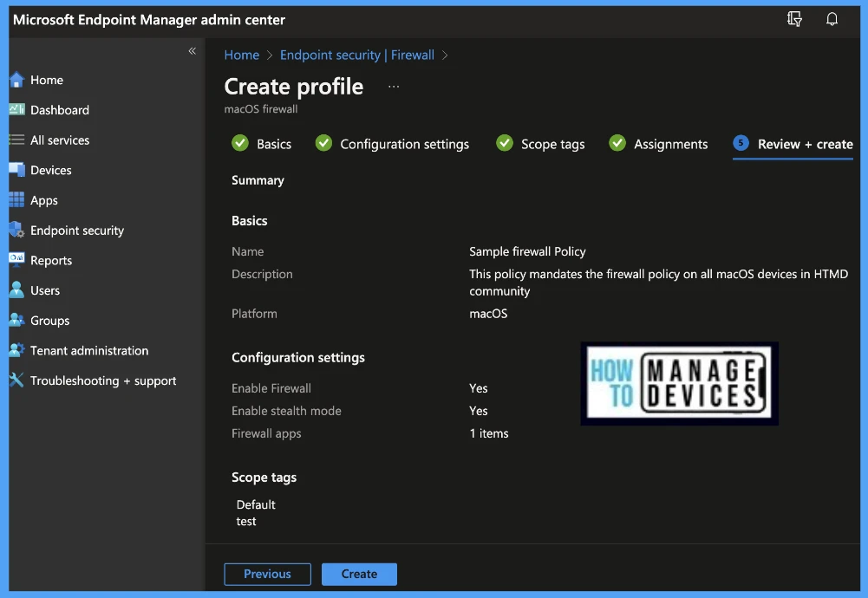Image resolution: width=868 pixels, height=598 pixels.
Task: Click the Enable Firewall 'Yes' value
Action: 479,388
